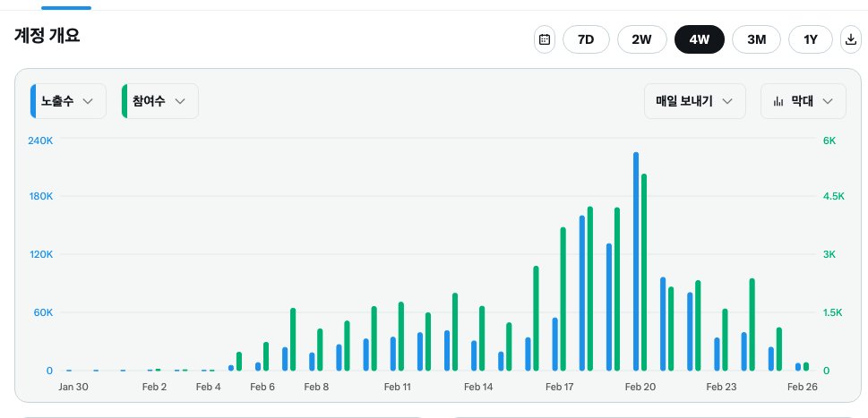Screen dimensions: 868x418
Task: Click the Feb 17 date label
Action: click(560, 387)
